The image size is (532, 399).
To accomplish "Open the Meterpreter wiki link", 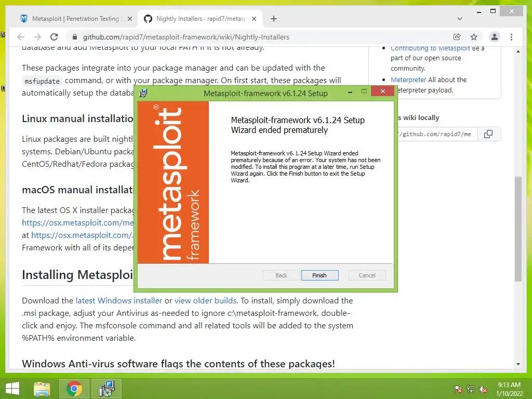I will (x=408, y=79).
